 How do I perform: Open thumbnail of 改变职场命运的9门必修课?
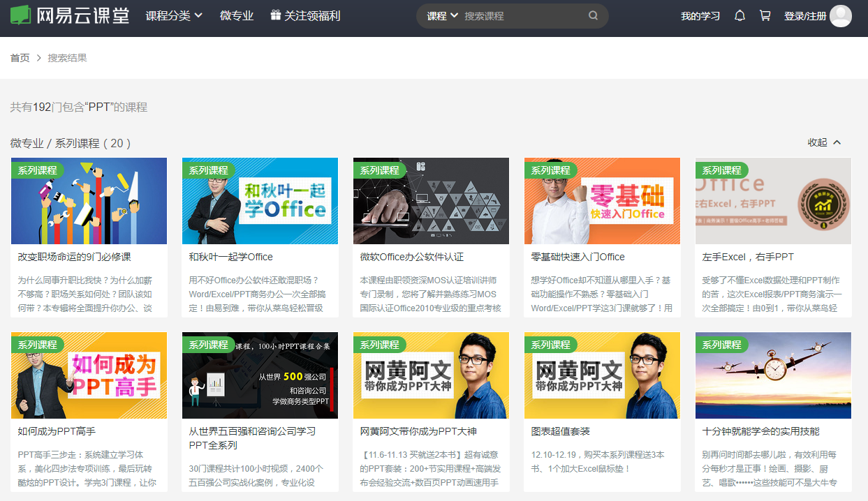89,201
